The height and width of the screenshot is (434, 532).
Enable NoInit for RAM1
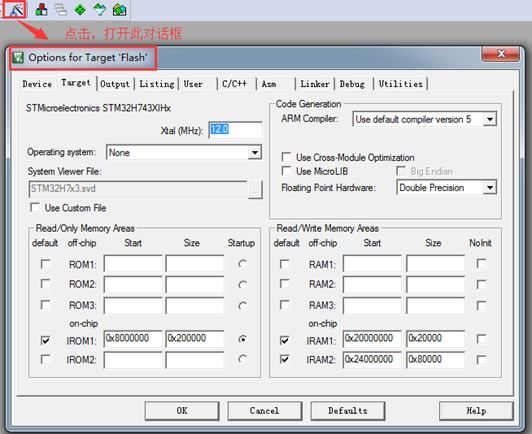[481, 263]
